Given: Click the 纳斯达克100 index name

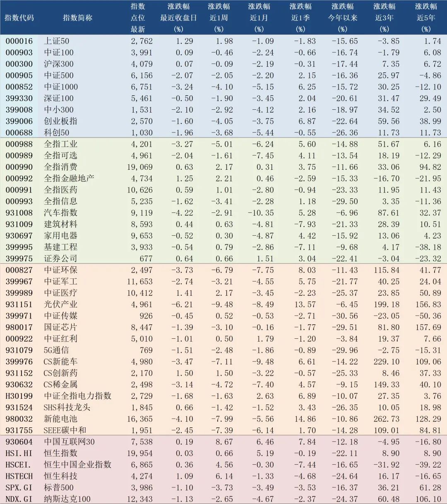Looking at the screenshot, I should [x=67, y=499].
